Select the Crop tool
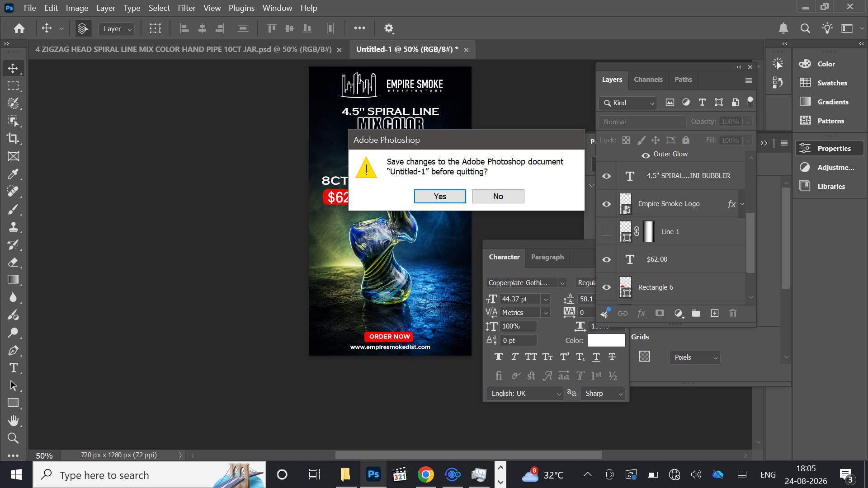Image resolution: width=868 pixels, height=488 pixels. coord(13,139)
